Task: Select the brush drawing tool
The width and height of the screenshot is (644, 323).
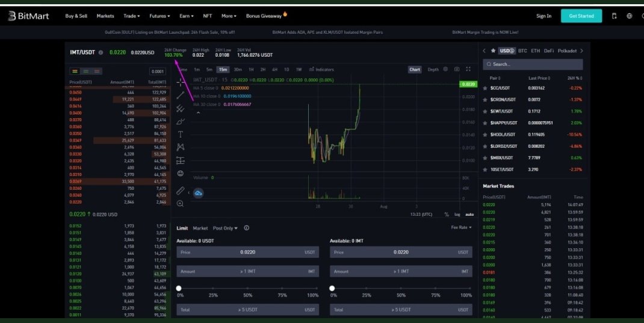Action: point(181,122)
